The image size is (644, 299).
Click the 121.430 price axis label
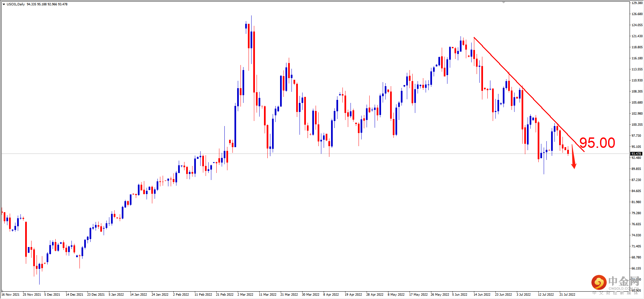pos(637,36)
